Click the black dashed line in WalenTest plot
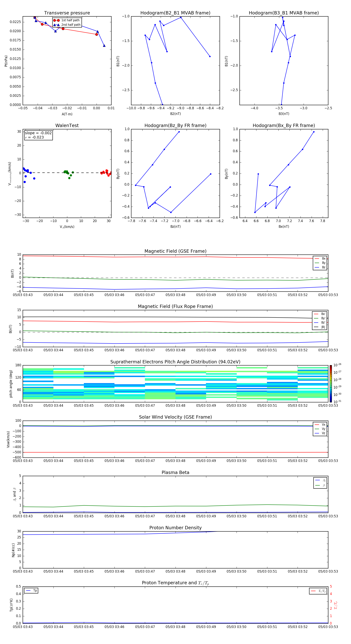Viewport: 351px width, 644px height. coord(67,173)
